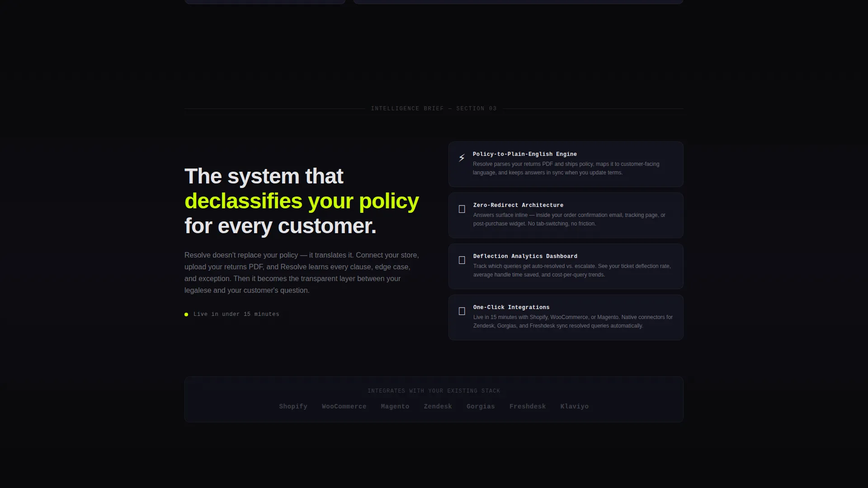Click the description 'Track which queries get auto-resolved'
Viewport: 868px width, 488px height.
(x=572, y=270)
